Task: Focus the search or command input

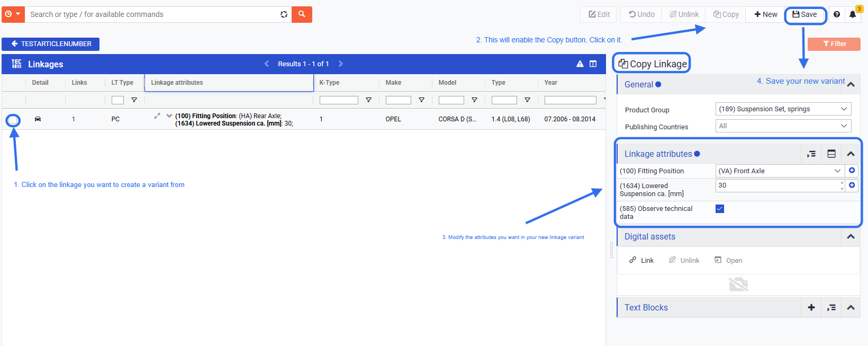Action: click(153, 14)
